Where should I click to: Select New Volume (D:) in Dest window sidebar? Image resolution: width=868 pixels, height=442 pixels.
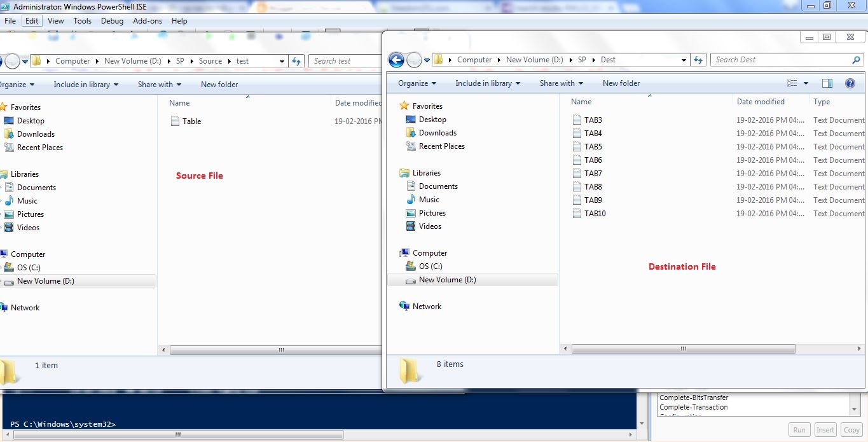[x=472, y=280]
